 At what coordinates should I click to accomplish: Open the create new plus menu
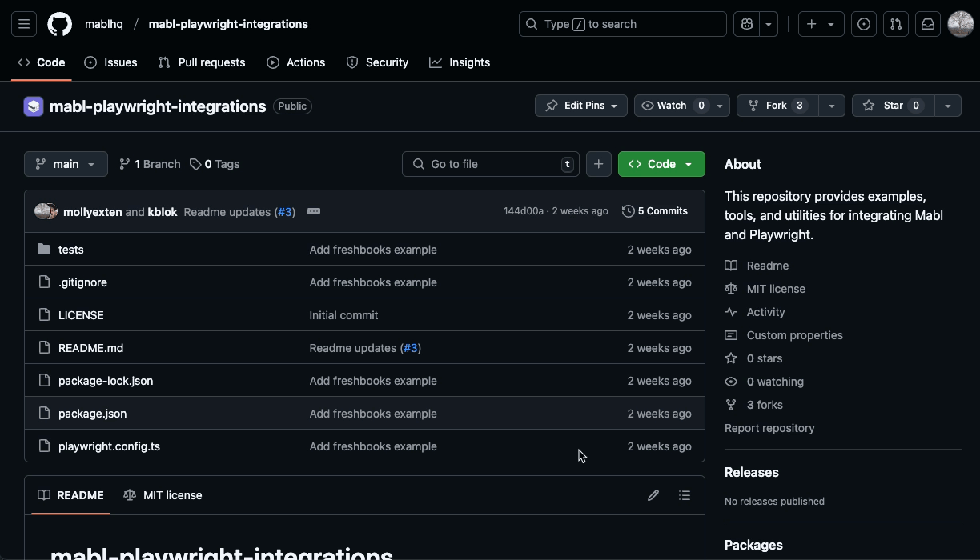point(821,24)
